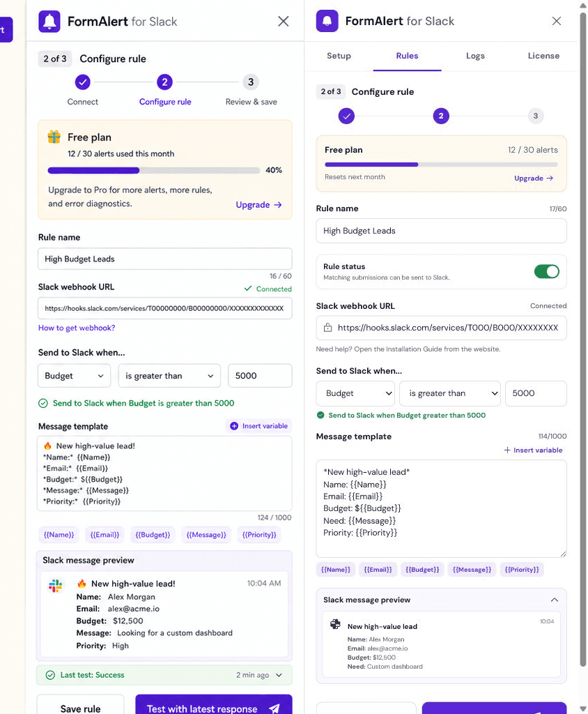Open the Budget field dropdown in right panel
Viewport: 588px width, 714px height.
pos(356,393)
